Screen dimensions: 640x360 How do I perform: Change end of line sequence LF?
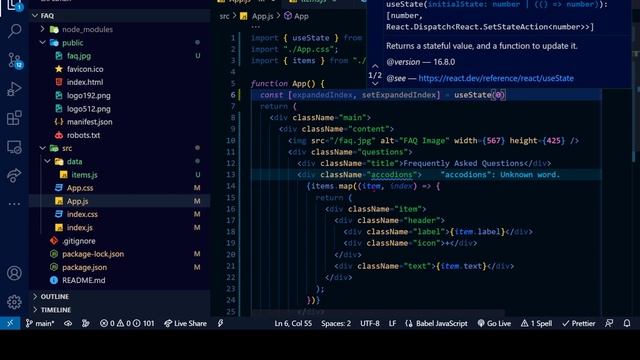point(392,323)
